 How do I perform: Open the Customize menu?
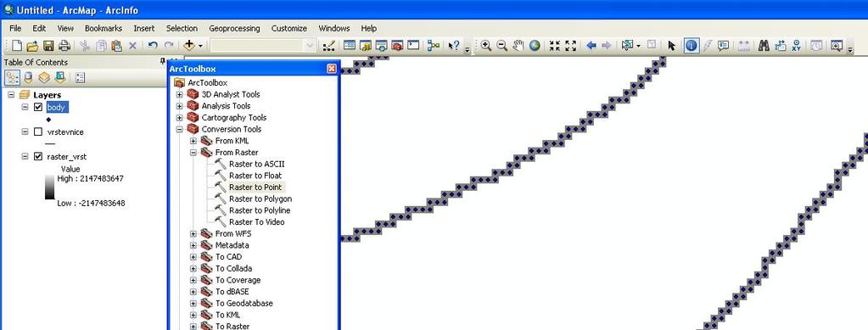[x=289, y=28]
